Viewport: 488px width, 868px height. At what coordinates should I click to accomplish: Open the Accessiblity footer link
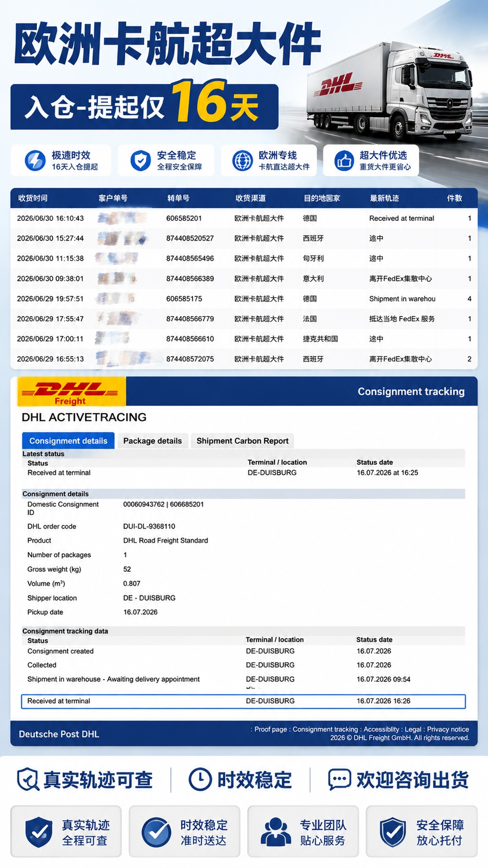click(381, 729)
